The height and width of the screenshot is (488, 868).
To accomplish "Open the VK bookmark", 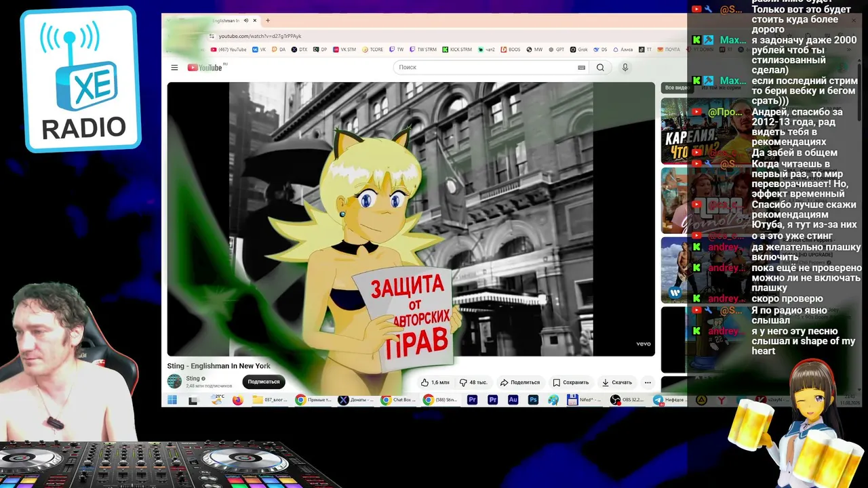I will point(259,49).
